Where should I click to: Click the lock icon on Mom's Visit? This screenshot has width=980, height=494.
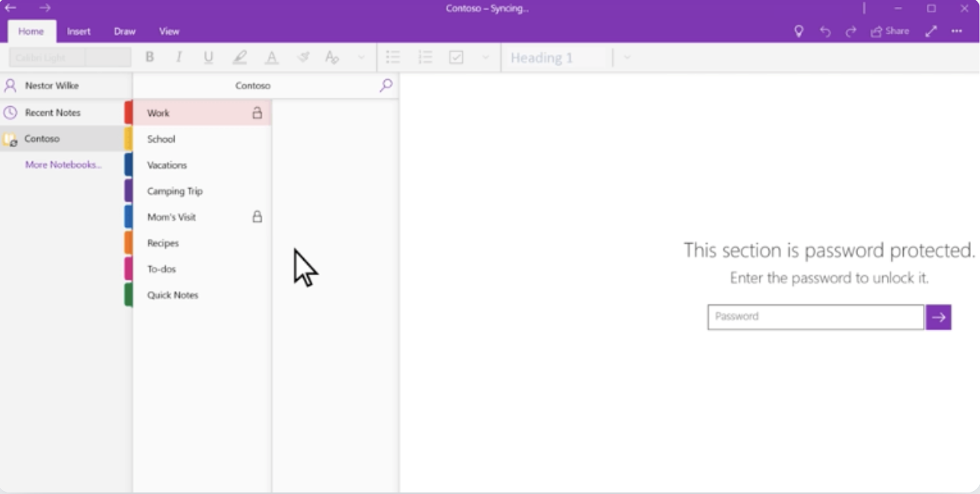coord(258,217)
